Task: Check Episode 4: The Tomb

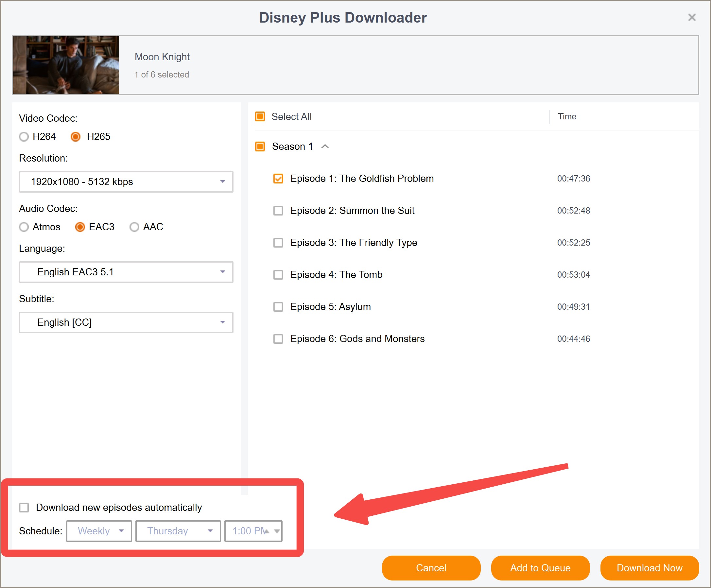Action: pyautogui.click(x=278, y=274)
